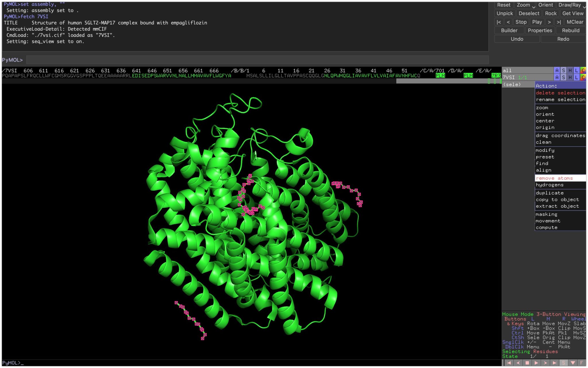The height and width of the screenshot is (368, 588).
Task: Choose 'duplicate' in the Action context menu
Action: pos(549,193)
